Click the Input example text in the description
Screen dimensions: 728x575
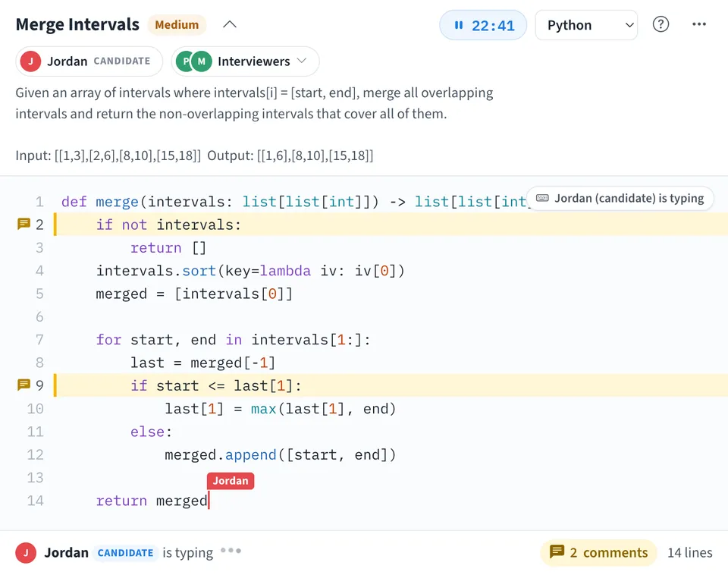point(108,156)
